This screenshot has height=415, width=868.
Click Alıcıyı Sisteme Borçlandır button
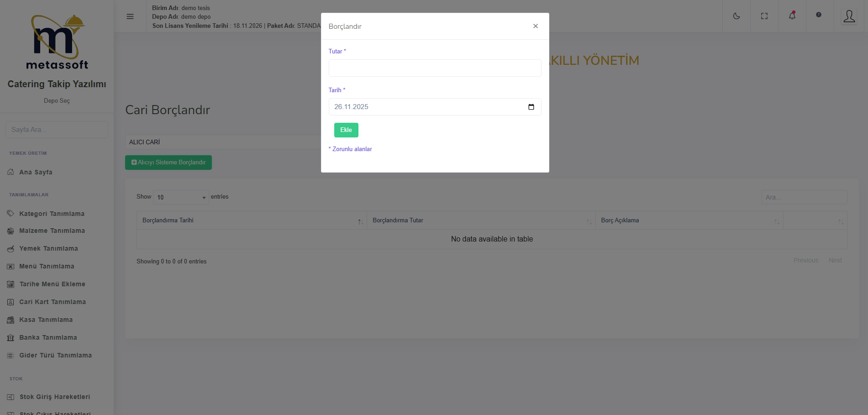pos(168,163)
